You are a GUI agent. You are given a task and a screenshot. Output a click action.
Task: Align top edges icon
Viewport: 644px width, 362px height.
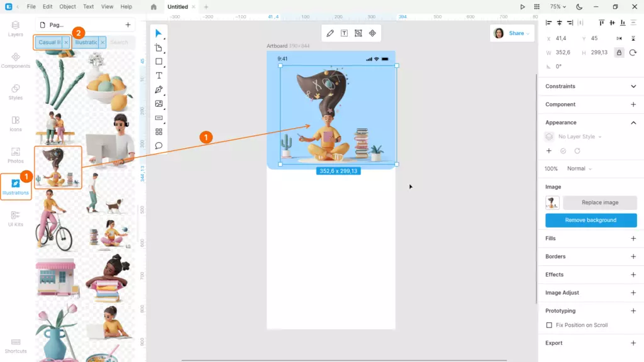pos(601,23)
